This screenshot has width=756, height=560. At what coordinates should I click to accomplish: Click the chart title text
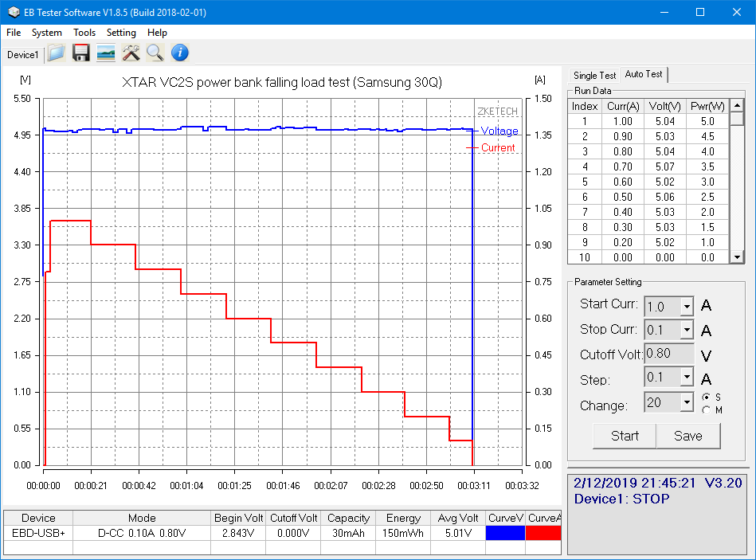pyautogui.click(x=282, y=82)
